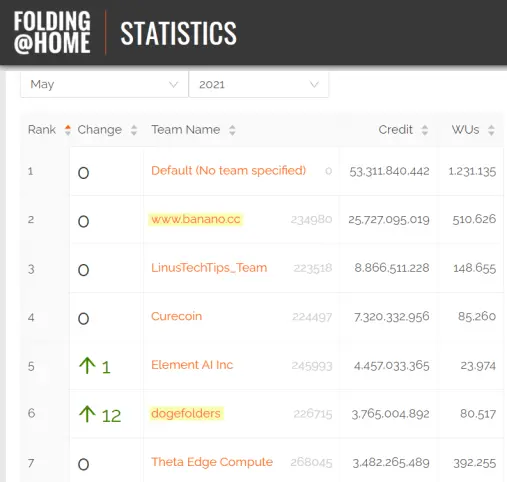The image size is (507, 482).
Task: Sort by Team Name arrow icon
Action: pyautogui.click(x=232, y=130)
